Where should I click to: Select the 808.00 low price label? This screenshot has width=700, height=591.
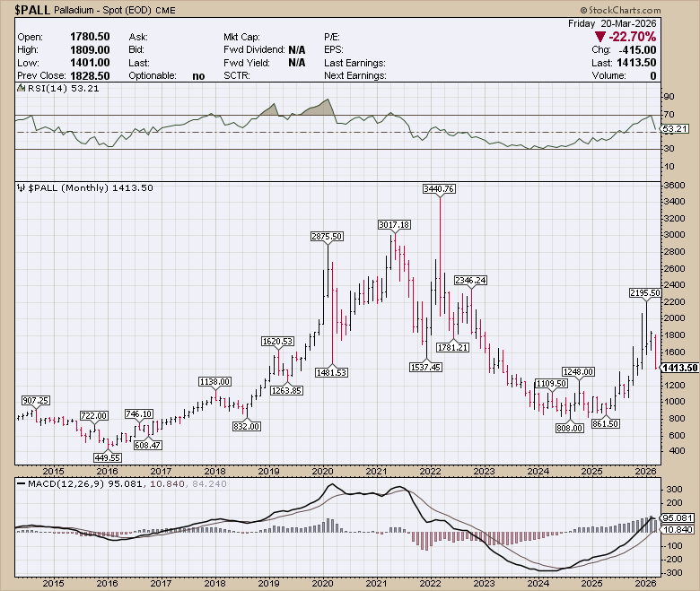tap(569, 428)
